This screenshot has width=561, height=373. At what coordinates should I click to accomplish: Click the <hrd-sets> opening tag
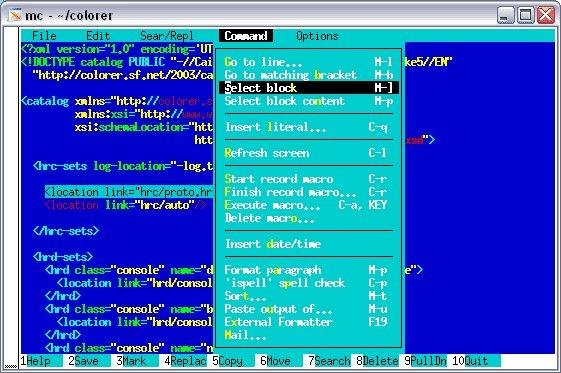coord(63,257)
